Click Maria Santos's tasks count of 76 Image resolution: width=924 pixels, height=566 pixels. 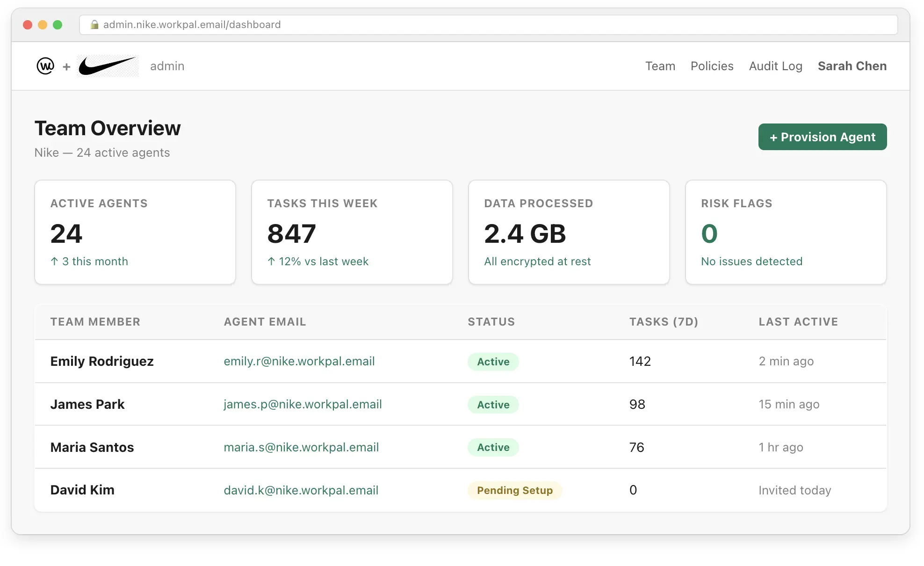(636, 447)
